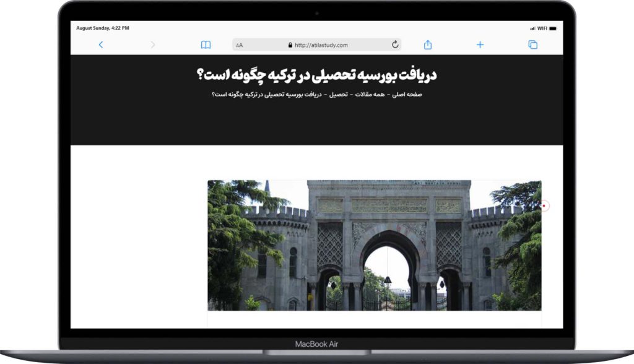This screenshot has width=634, height=364.
Task: Click the WIFI status indicator
Action: point(542,28)
